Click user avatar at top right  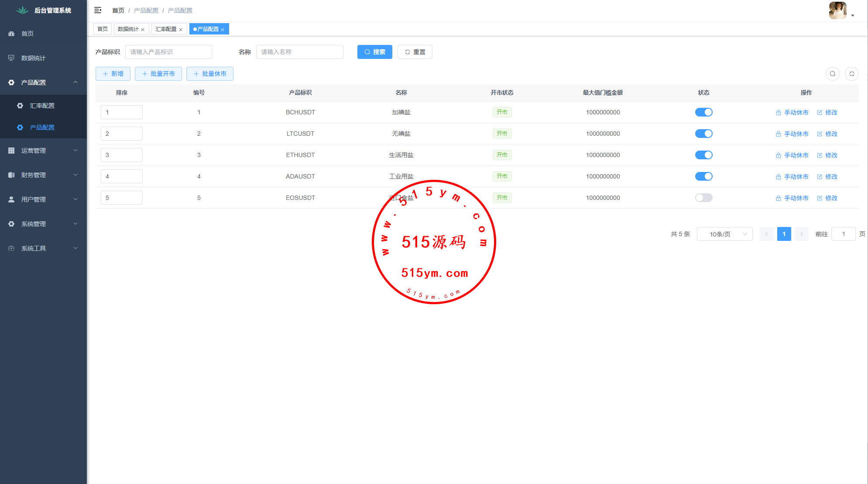[x=837, y=10]
